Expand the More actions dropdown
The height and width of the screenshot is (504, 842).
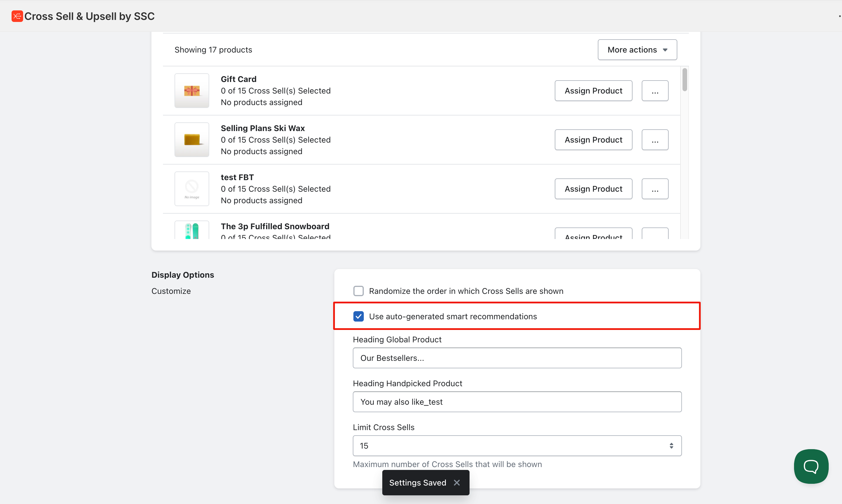click(637, 50)
